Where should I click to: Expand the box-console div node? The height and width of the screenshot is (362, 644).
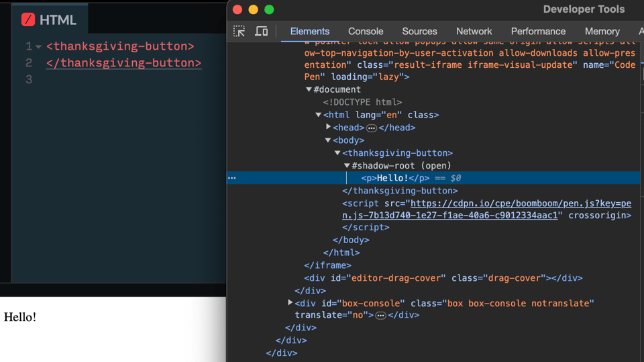pyautogui.click(x=290, y=303)
